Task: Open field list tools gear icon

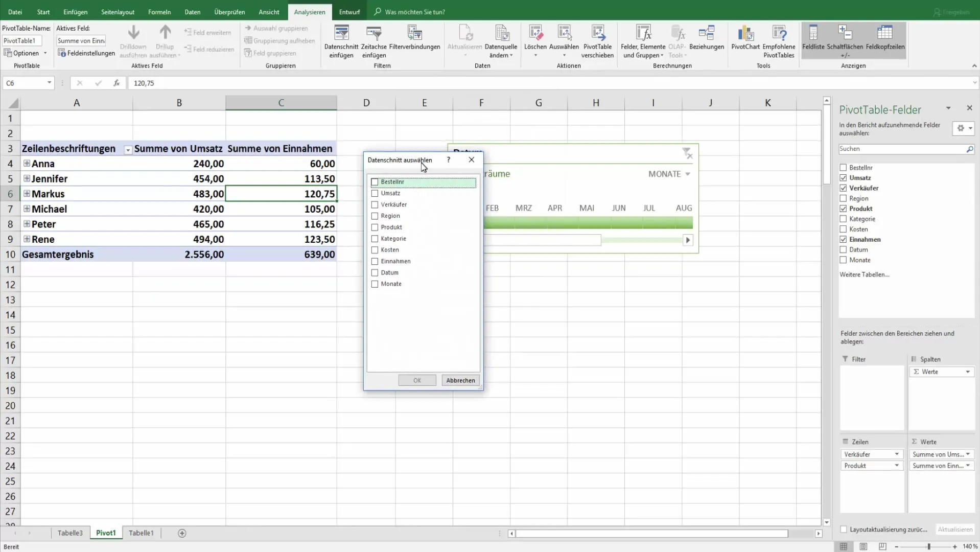Action: [963, 128]
